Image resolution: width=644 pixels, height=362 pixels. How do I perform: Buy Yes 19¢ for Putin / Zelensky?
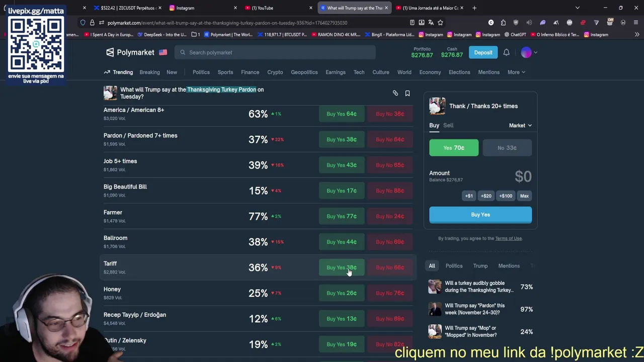point(342,344)
